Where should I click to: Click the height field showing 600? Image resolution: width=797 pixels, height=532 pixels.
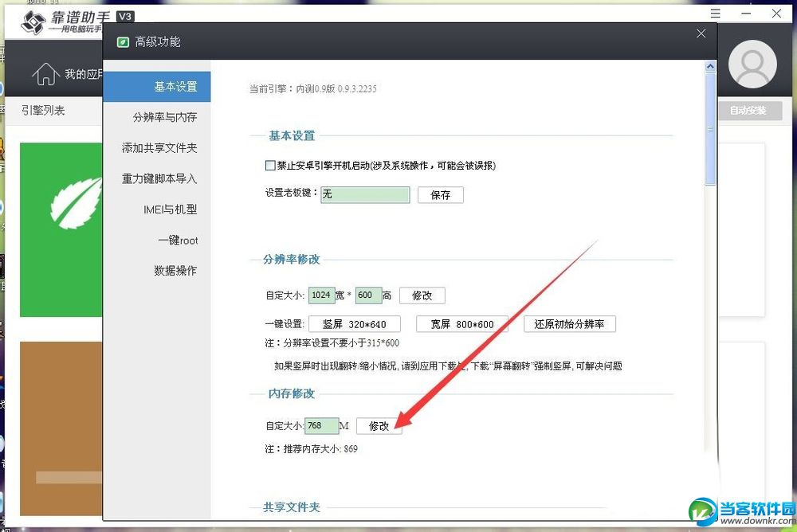click(368, 295)
